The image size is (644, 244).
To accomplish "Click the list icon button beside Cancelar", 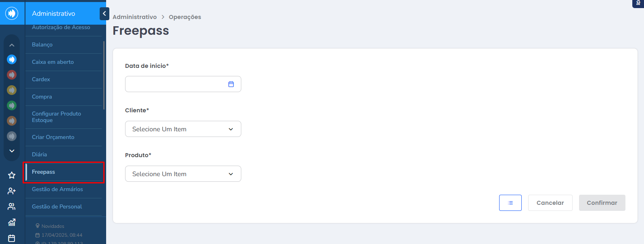I will [x=510, y=203].
